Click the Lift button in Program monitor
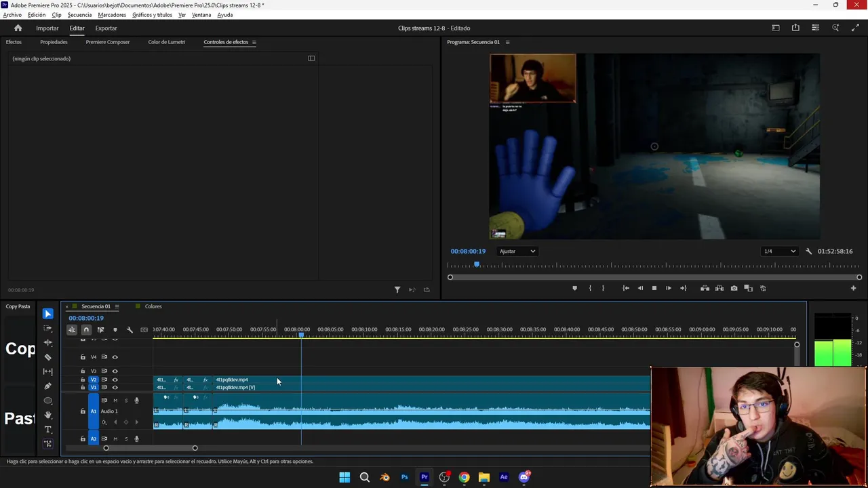Screen dimensions: 868x488 click(x=705, y=288)
